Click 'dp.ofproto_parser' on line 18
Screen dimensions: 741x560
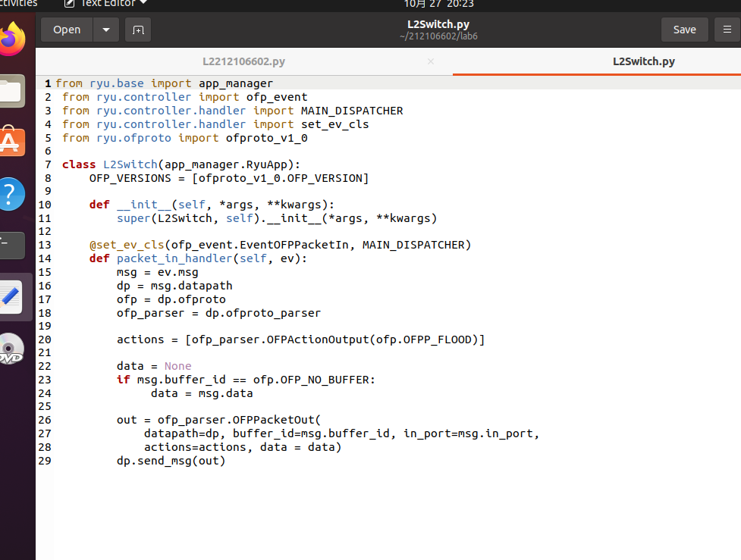click(x=262, y=314)
